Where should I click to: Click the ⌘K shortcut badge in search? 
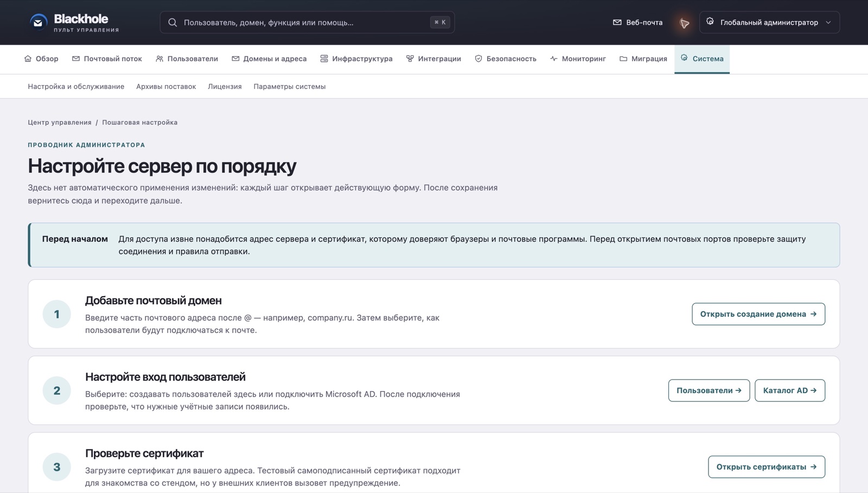coord(440,22)
